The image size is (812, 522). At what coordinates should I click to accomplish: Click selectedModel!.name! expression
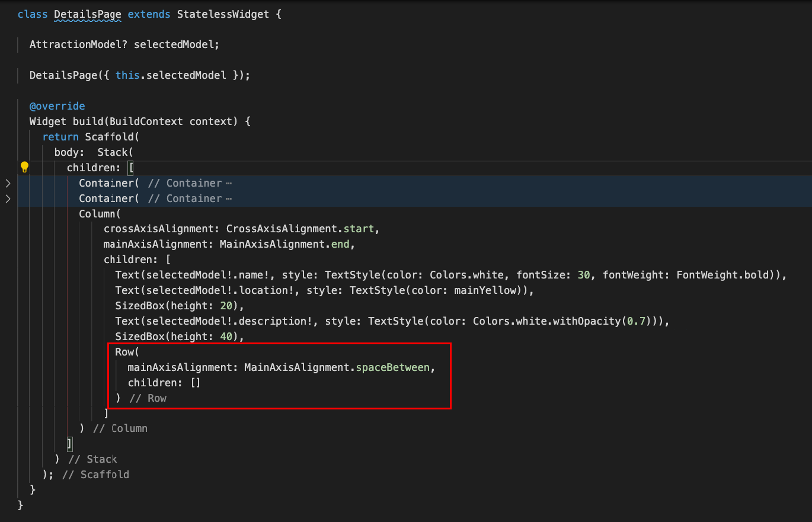[x=210, y=276]
